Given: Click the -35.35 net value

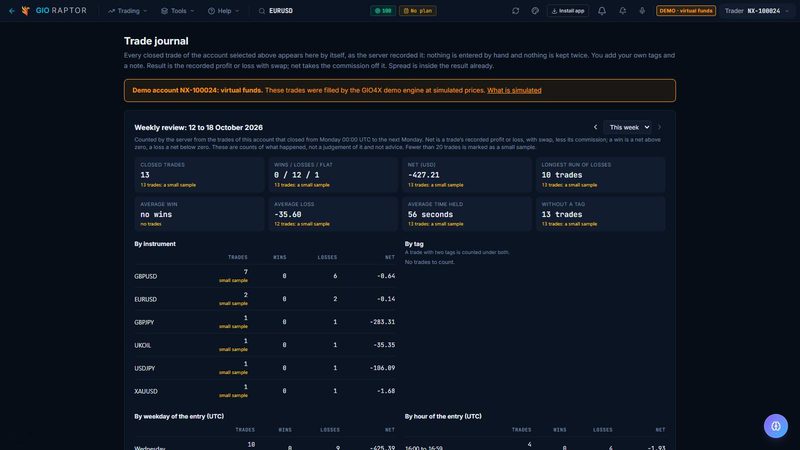Looking at the screenshot, I should point(384,345).
